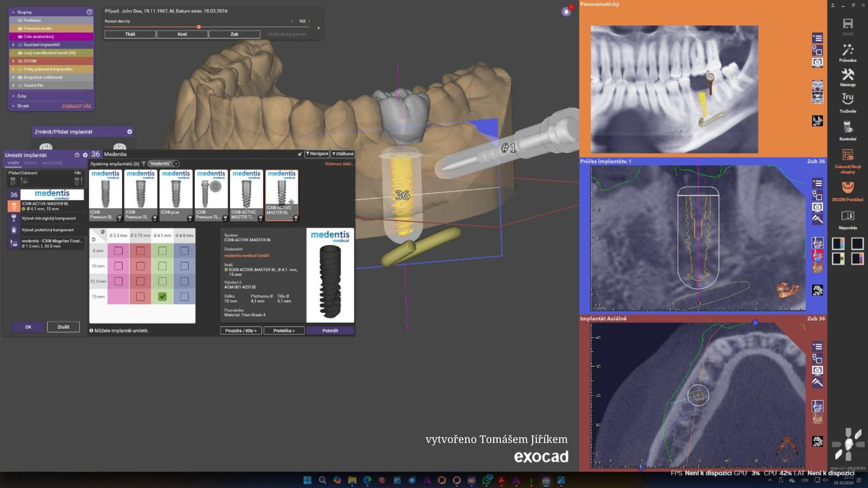Hide the Pracovní model group
The image size is (868, 488).
point(20,28)
